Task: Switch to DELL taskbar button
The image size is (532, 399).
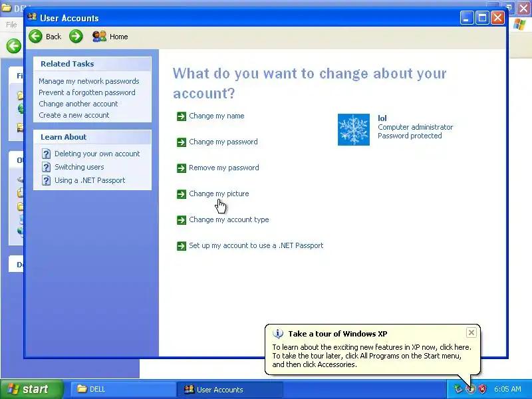Action: click(x=123, y=389)
